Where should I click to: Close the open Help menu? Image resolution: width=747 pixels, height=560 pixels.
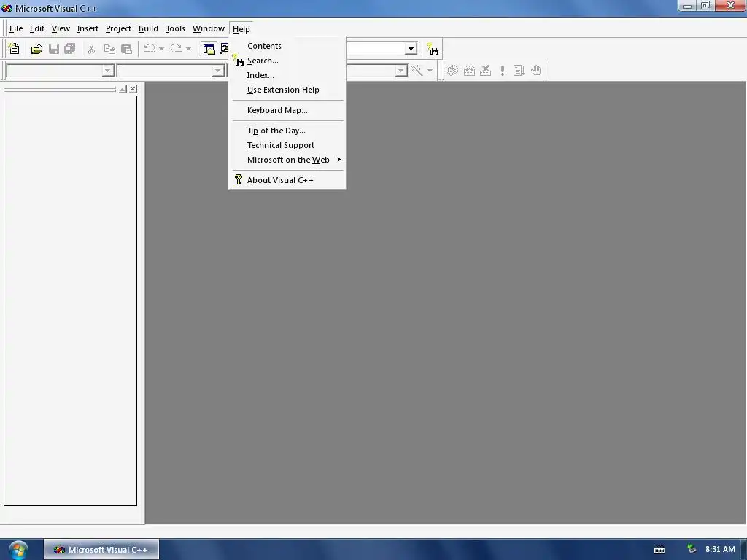click(x=241, y=29)
